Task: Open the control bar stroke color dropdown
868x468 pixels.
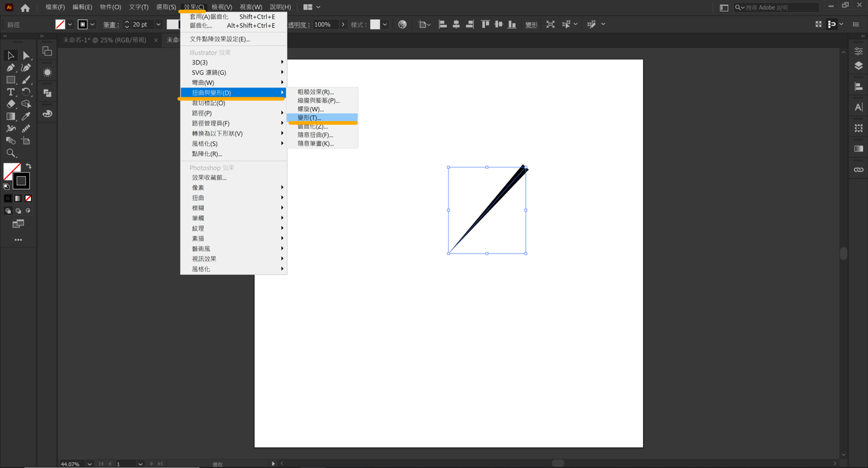Action: [x=92, y=24]
